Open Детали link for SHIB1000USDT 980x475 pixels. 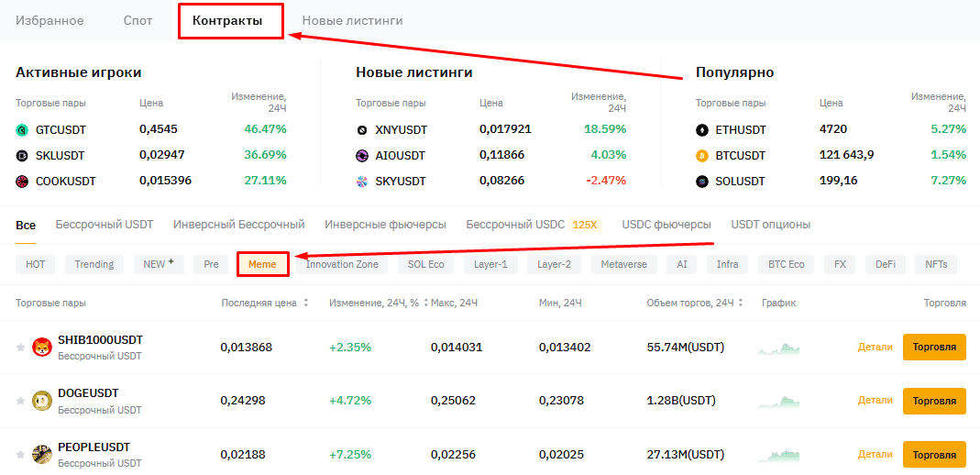[x=875, y=347]
